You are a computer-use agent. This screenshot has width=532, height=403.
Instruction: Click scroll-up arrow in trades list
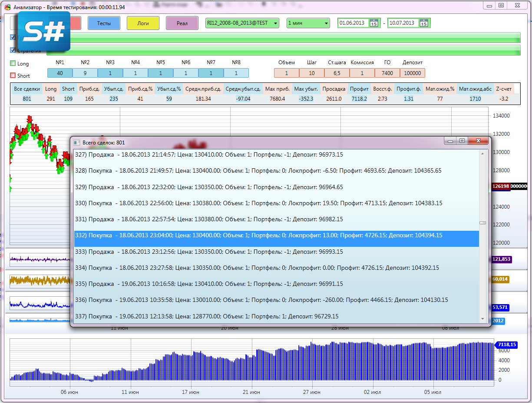click(482, 154)
